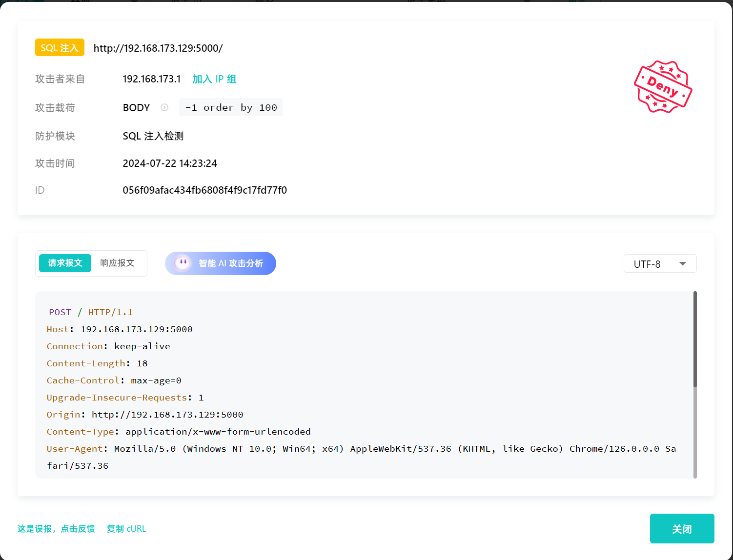This screenshot has height=560, width=733.
Task: Switch to the 响应报文 tab
Action: tap(117, 263)
